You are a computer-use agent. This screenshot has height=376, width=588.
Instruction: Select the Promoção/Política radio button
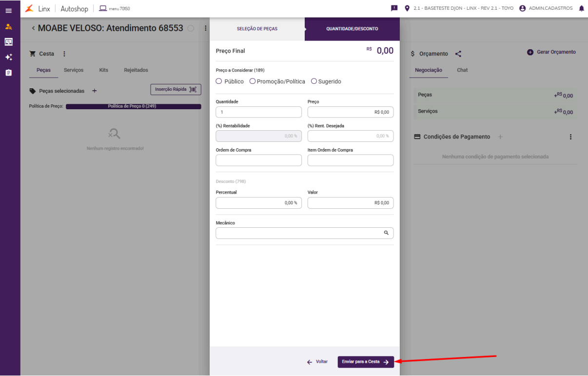pyautogui.click(x=253, y=81)
